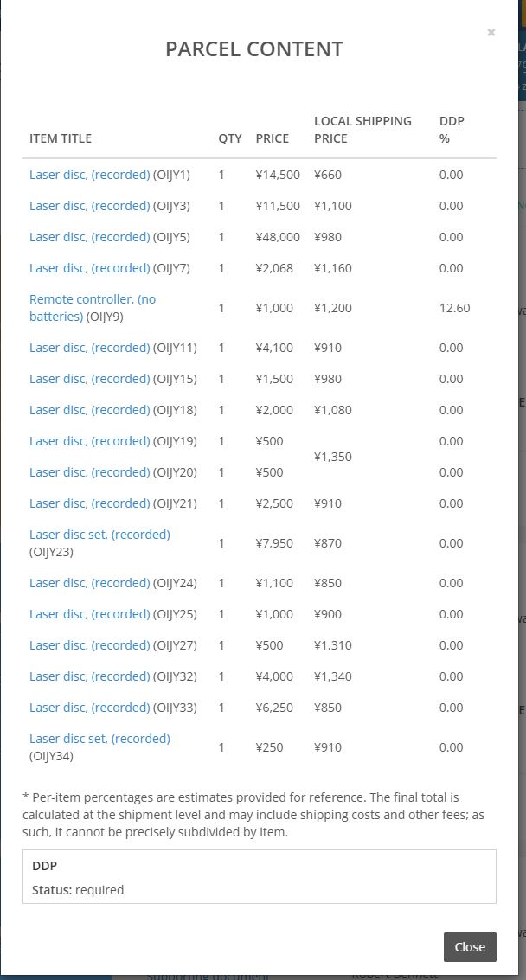Open Laser disc link for OIJY1
The image size is (526, 980).
coord(89,175)
